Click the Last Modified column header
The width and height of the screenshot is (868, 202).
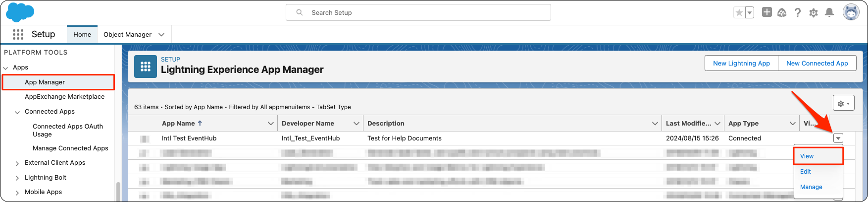click(688, 123)
